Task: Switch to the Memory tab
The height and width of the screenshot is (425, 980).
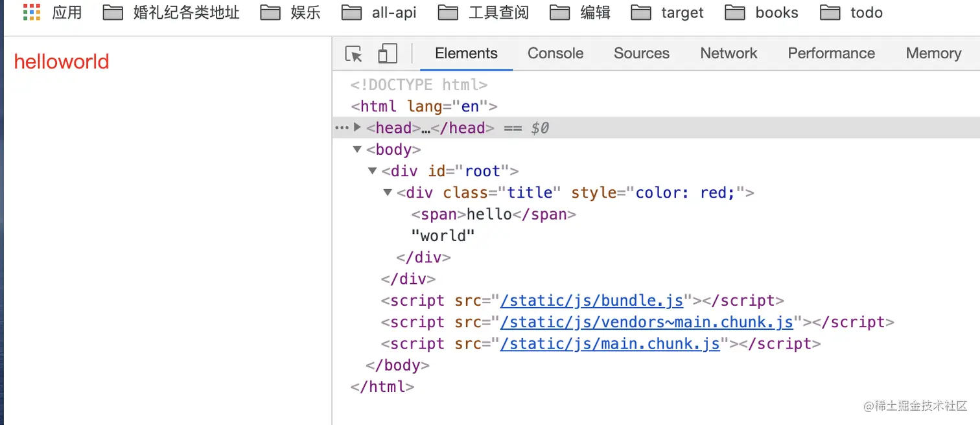Action: point(933,54)
